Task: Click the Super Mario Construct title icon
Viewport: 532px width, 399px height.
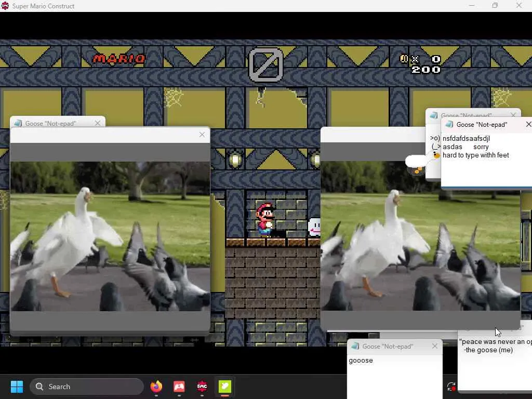Action: 5,6
